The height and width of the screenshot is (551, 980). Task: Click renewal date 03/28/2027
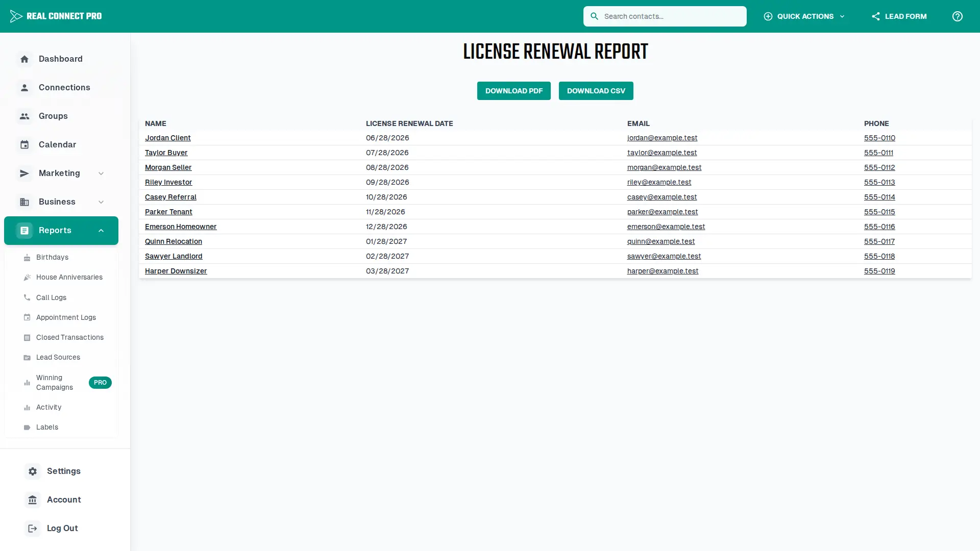coord(387,271)
